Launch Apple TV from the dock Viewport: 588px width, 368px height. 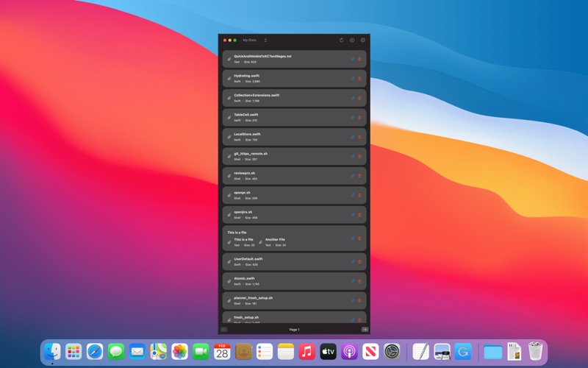point(328,352)
